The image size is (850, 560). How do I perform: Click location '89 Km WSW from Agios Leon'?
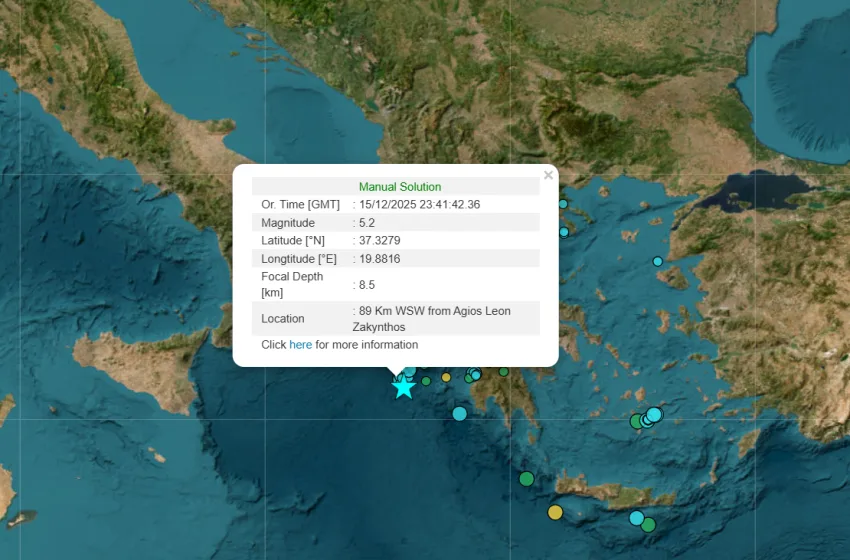(435, 311)
